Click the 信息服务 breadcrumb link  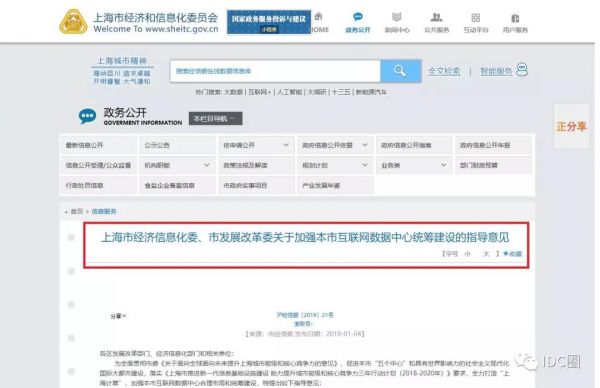tap(104, 211)
